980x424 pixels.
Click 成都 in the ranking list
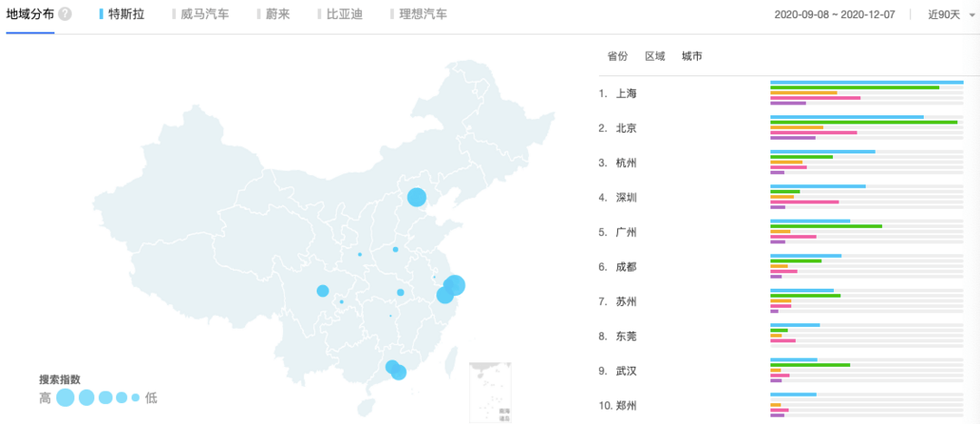pos(626,267)
